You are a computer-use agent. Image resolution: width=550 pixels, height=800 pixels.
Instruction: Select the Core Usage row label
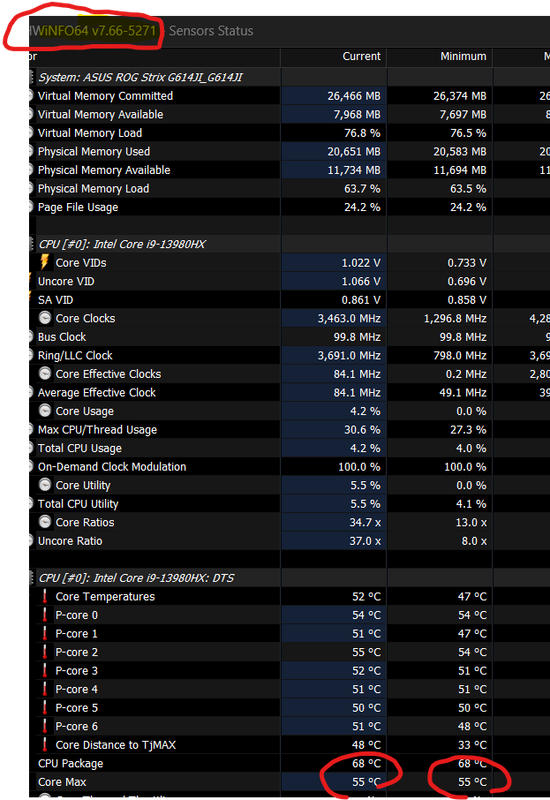[x=85, y=411]
